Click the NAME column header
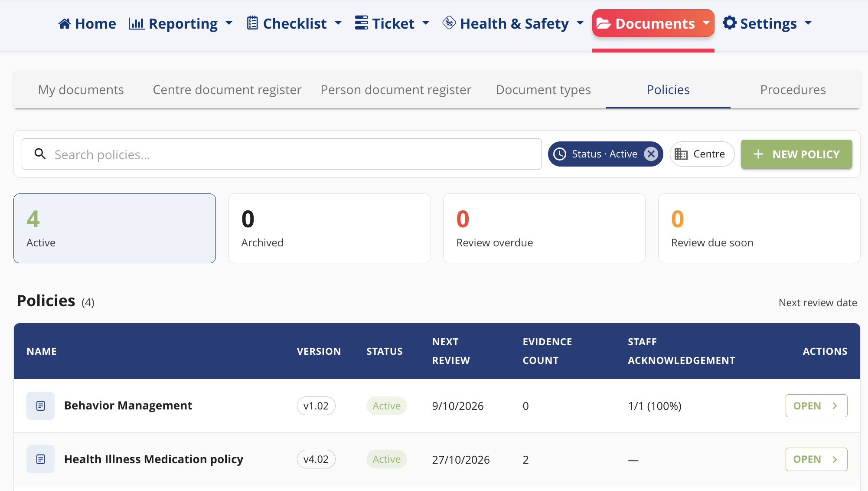The width and height of the screenshot is (868, 491). coord(42,351)
